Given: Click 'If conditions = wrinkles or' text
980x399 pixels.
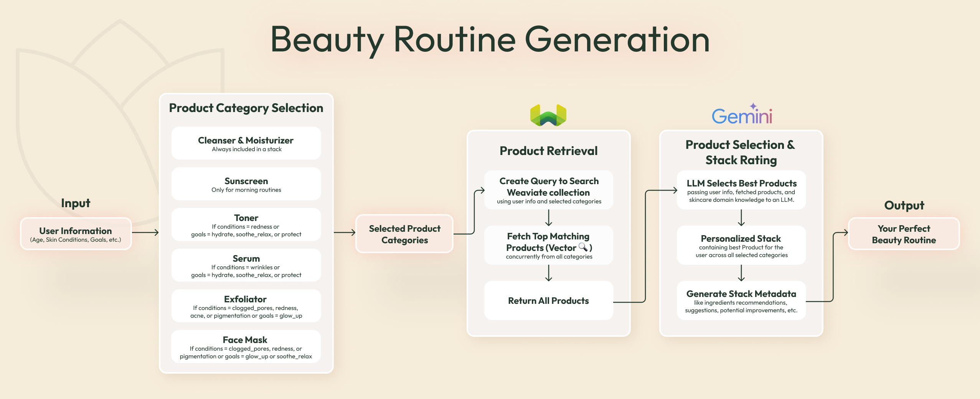Looking at the screenshot, I should tap(246, 267).
